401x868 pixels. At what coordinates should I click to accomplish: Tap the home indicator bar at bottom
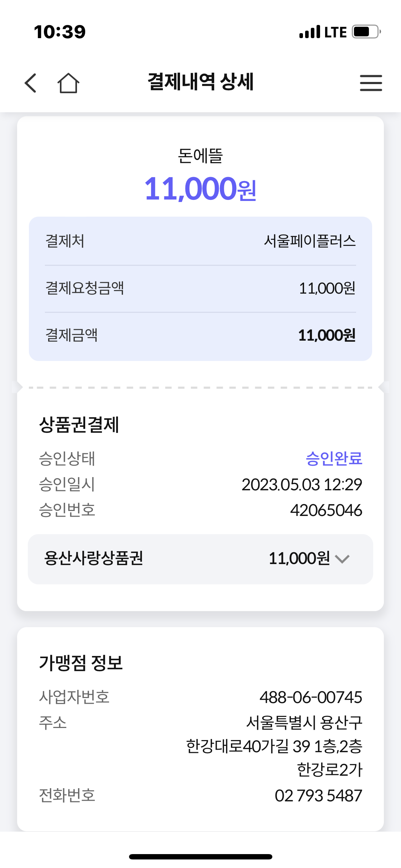[200, 857]
